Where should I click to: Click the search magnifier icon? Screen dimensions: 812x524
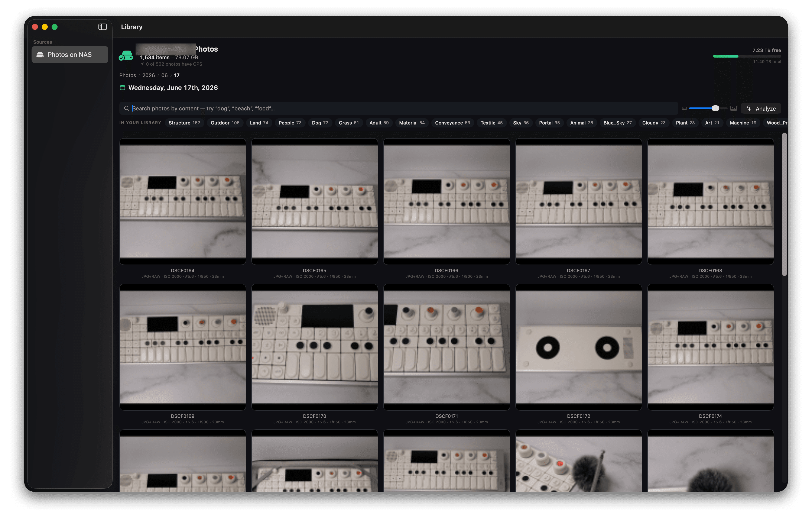(x=127, y=109)
